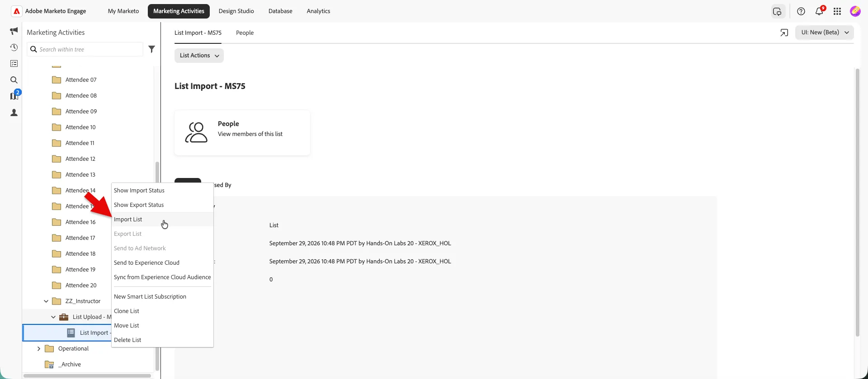
Task: Collapse the ZZ_Instructor folder chevron
Action: click(x=46, y=301)
